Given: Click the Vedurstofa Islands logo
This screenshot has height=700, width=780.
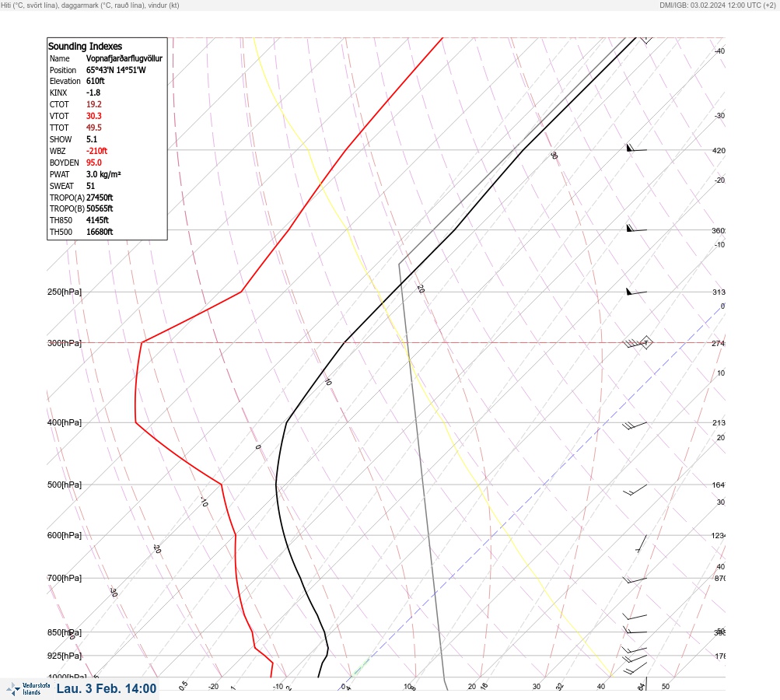Looking at the screenshot, I should click(28, 689).
